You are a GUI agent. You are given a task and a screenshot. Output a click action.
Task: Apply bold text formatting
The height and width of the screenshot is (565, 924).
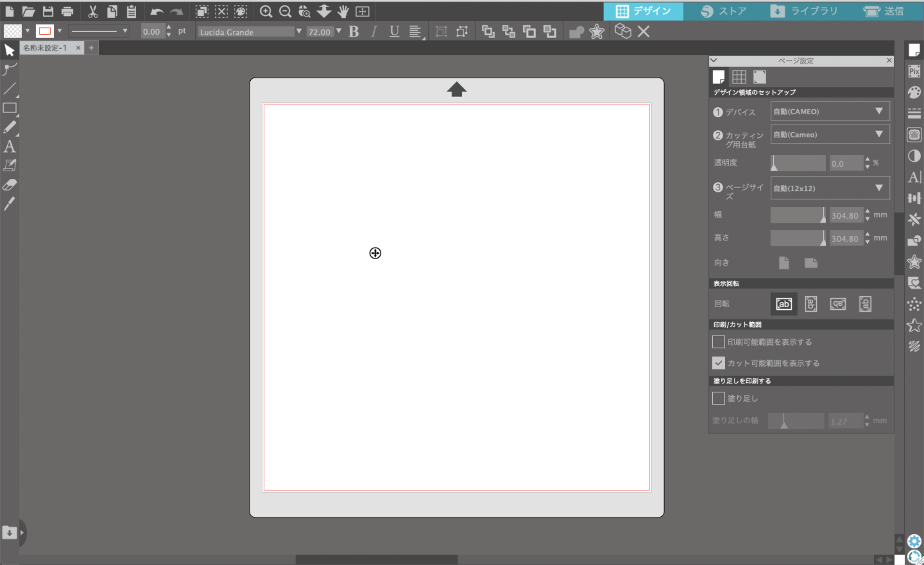tap(354, 32)
